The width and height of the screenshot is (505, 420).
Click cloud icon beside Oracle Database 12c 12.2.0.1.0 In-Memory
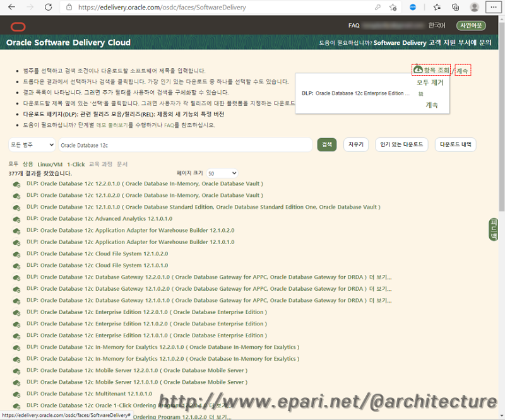[x=16, y=184]
